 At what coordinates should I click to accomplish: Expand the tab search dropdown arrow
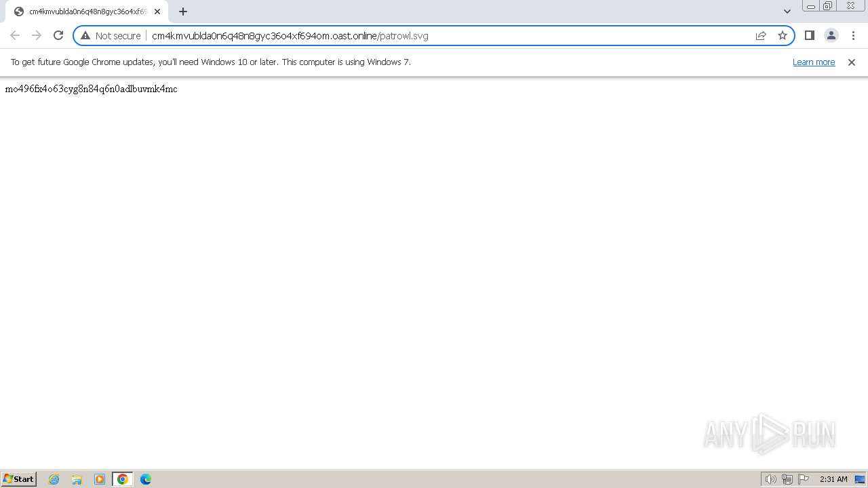tap(787, 12)
